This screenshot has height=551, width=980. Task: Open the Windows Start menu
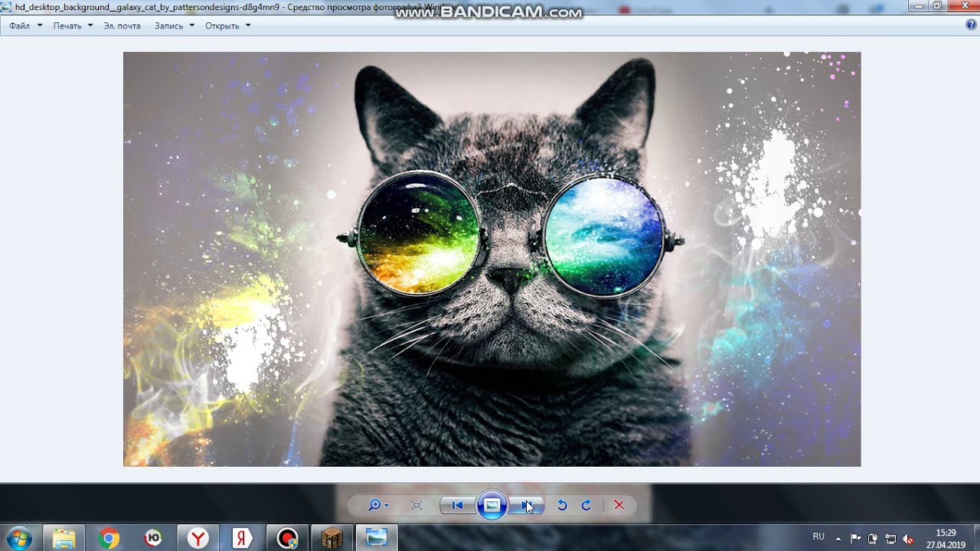point(18,538)
